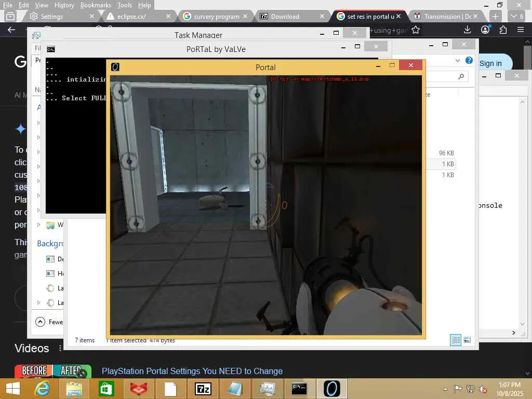The width and height of the screenshot is (532, 399).
Task: Open the browser Edit menu
Action: tap(23, 5)
